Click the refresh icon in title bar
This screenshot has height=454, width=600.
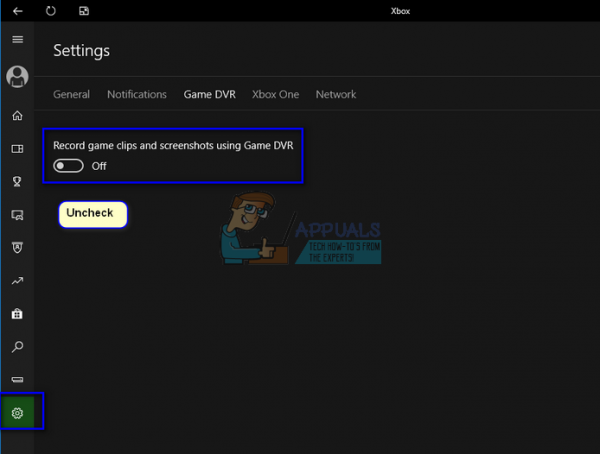coord(51,11)
